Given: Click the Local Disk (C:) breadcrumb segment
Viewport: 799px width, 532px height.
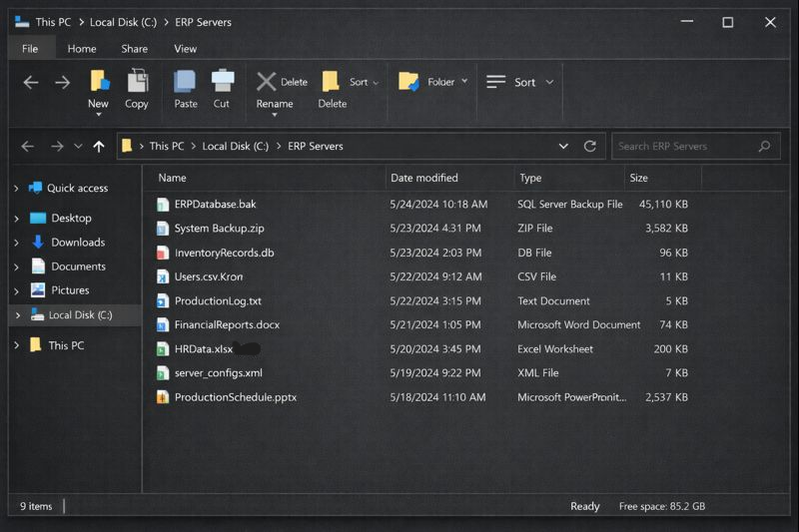Looking at the screenshot, I should tap(235, 146).
